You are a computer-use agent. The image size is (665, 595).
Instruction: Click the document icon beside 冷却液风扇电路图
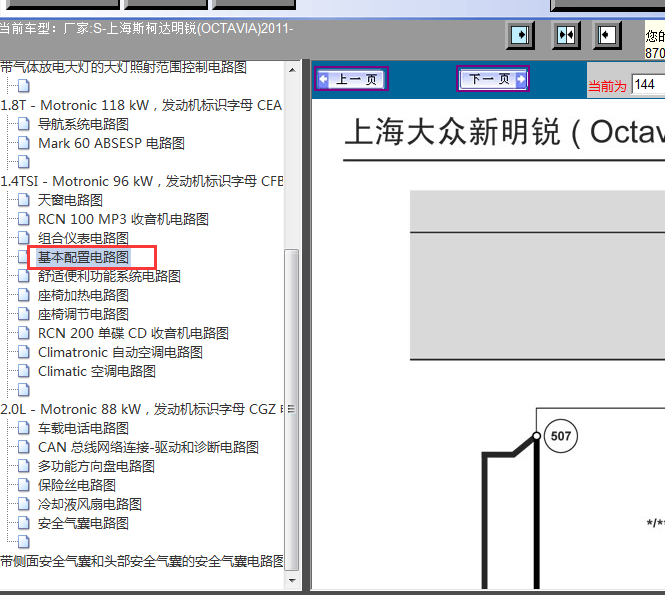(x=24, y=504)
